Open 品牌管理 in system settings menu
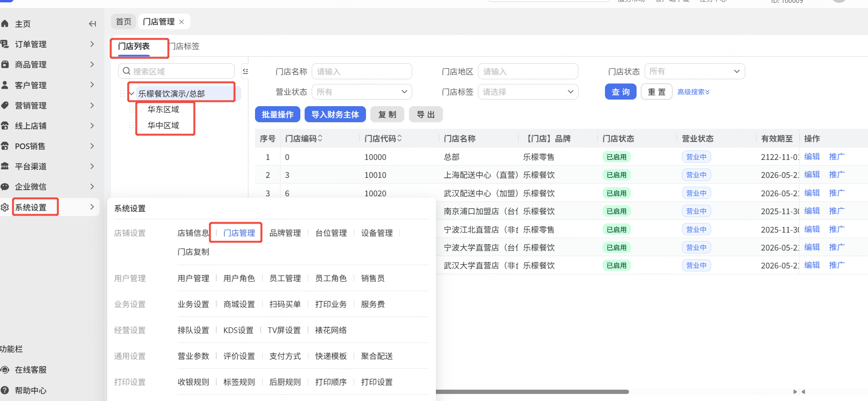The image size is (868, 401). 285,233
